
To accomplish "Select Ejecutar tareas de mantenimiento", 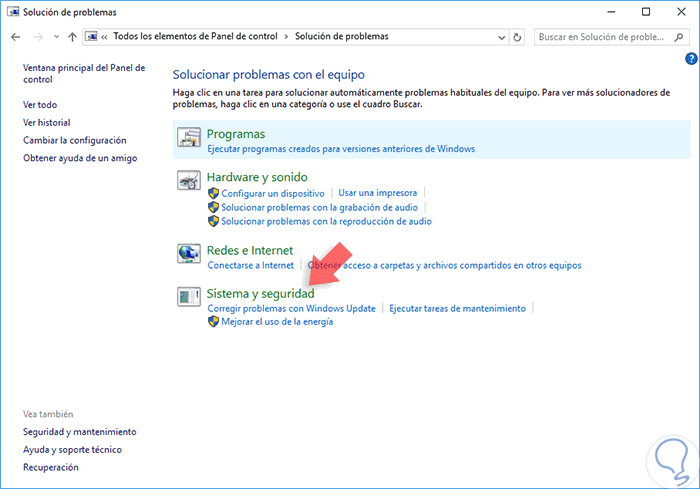I will [x=458, y=308].
